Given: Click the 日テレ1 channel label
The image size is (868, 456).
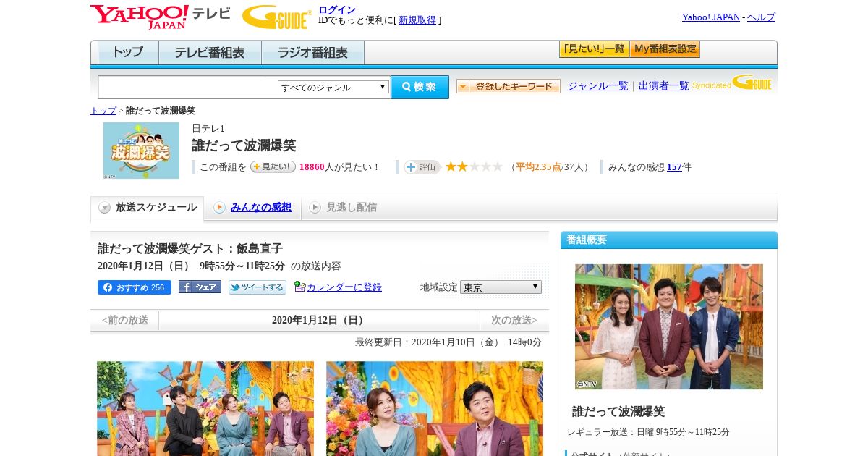Looking at the screenshot, I should pyautogui.click(x=208, y=128).
